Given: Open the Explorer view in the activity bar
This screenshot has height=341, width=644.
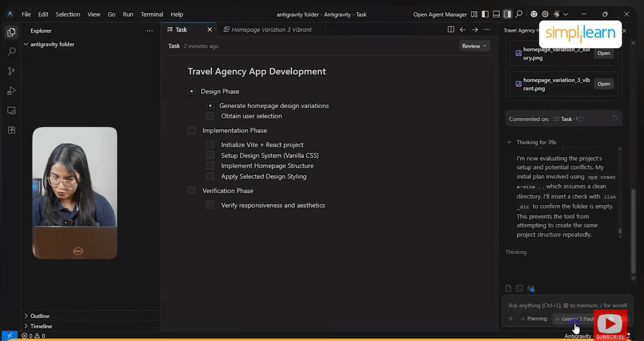Looking at the screenshot, I should tap(11, 32).
